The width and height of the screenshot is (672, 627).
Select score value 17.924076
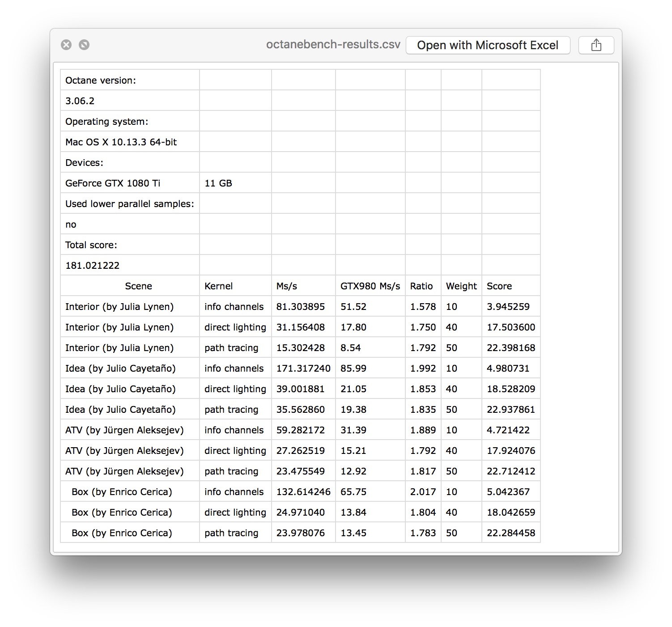[x=511, y=450]
